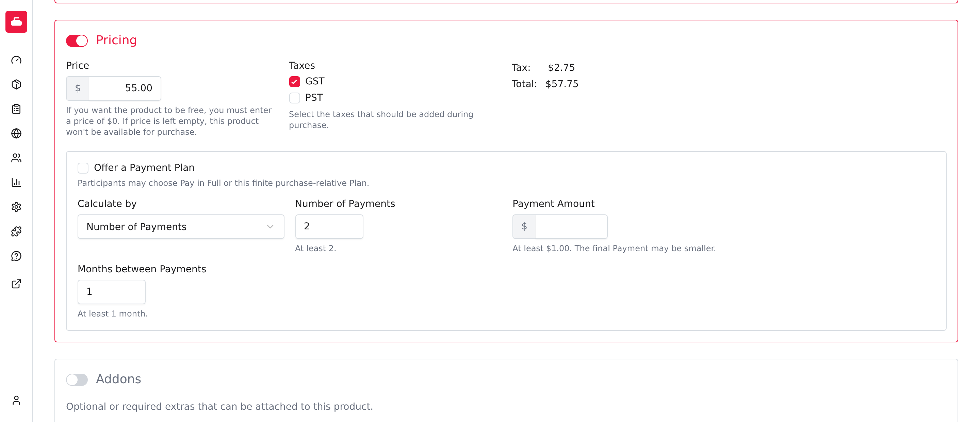Click the Number of Payments field
This screenshot has width=980, height=422.
point(329,227)
